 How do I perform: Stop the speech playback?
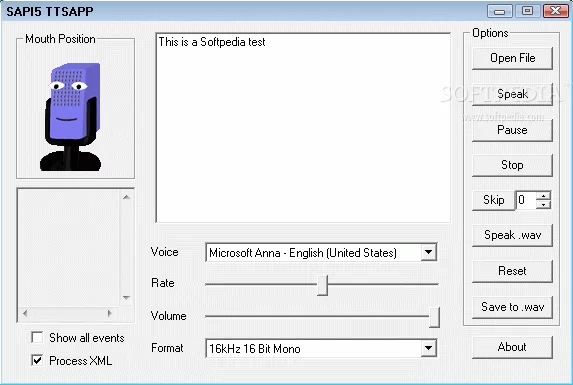click(x=512, y=165)
